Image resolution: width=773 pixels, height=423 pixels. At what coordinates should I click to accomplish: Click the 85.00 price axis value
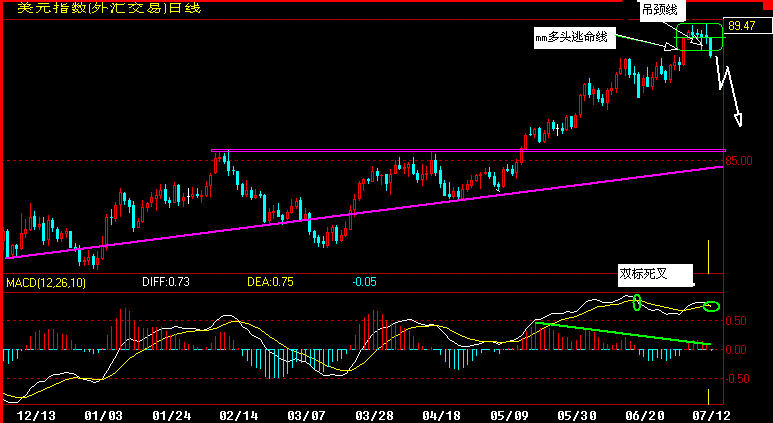pyautogui.click(x=738, y=161)
